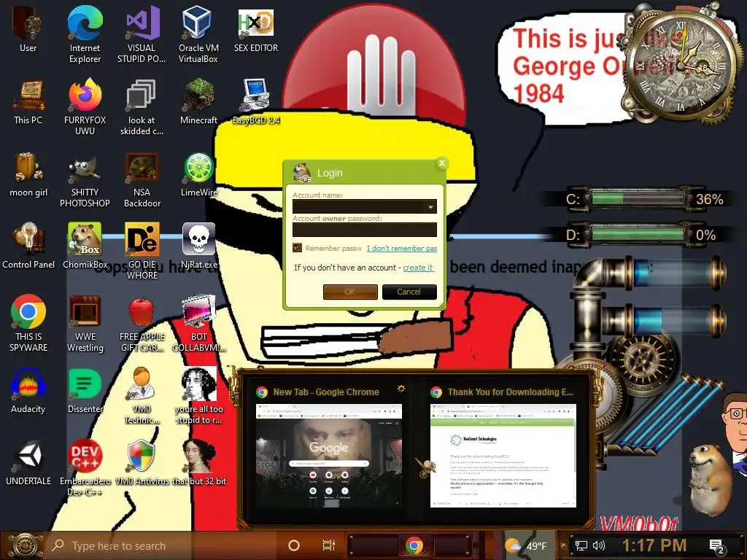Open the network tray icon
Screen dimensions: 747x560
tap(581, 545)
